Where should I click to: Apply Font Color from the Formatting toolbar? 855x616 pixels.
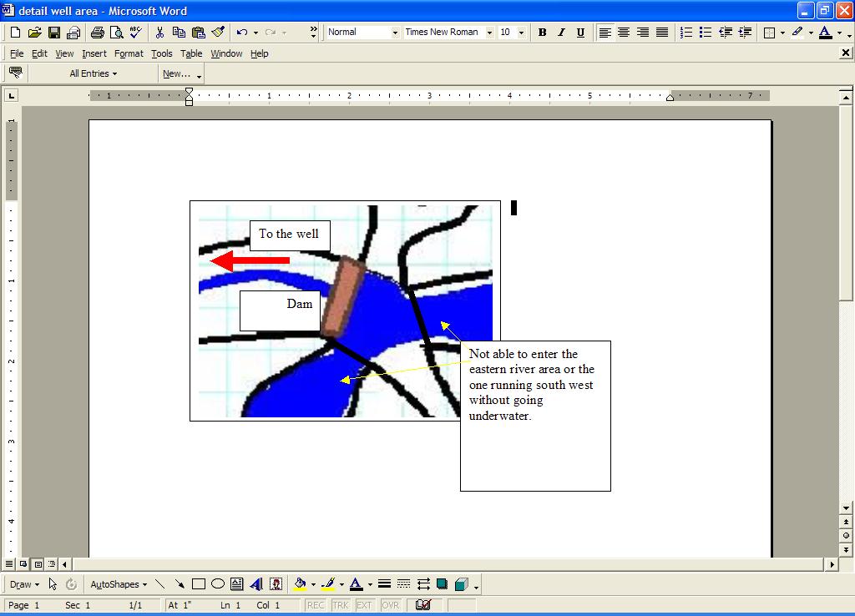[826, 33]
